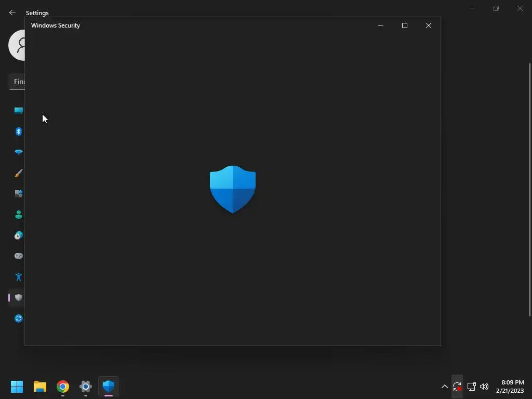Open Google Chrome from the taskbar
The height and width of the screenshot is (399, 532).
click(63, 387)
